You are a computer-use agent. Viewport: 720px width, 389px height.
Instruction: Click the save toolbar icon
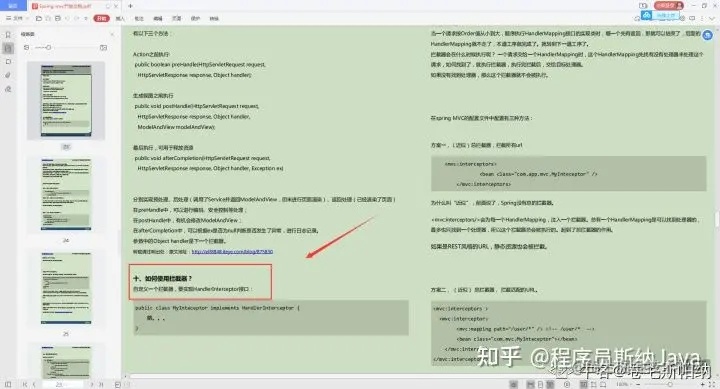pyautogui.click(x=49, y=18)
